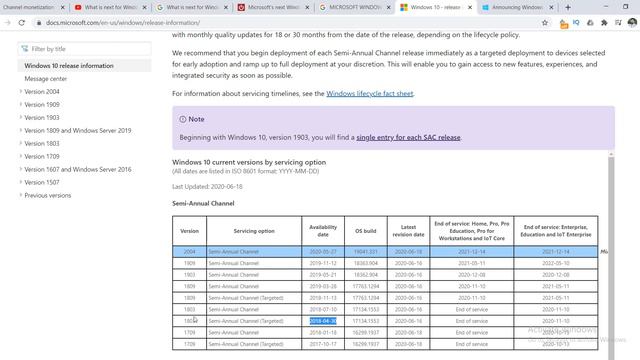Image resolution: width=640 pixels, height=360 pixels.
Task: Focus the Filter by title box
Action: (x=84, y=49)
